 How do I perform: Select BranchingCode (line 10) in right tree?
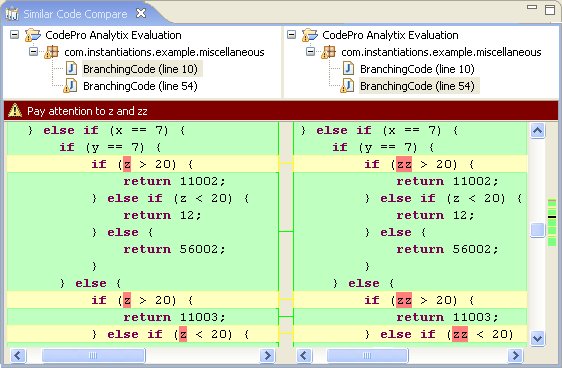pyautogui.click(x=417, y=69)
